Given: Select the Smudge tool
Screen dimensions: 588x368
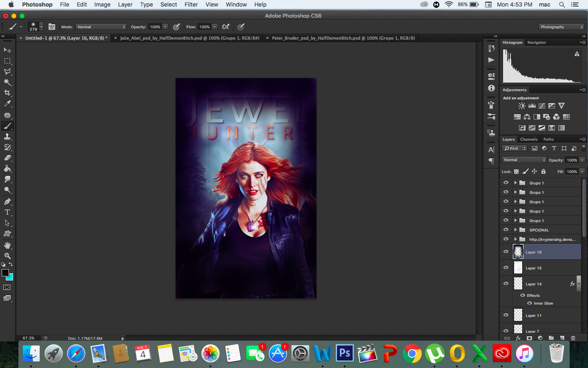Looking at the screenshot, I should (x=7, y=179).
